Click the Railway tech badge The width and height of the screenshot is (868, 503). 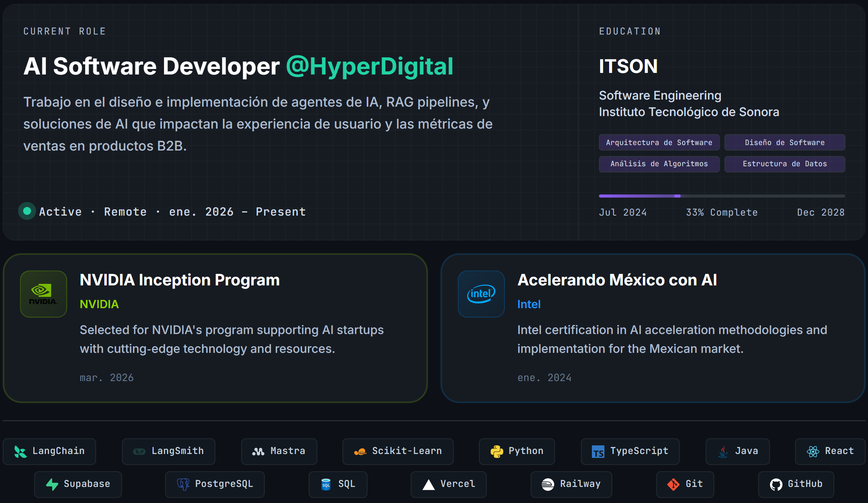point(571,485)
